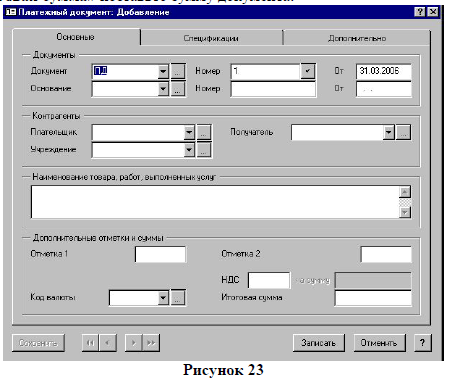Go to the previous record arrow
This screenshot has height=381, width=449.
point(108,343)
